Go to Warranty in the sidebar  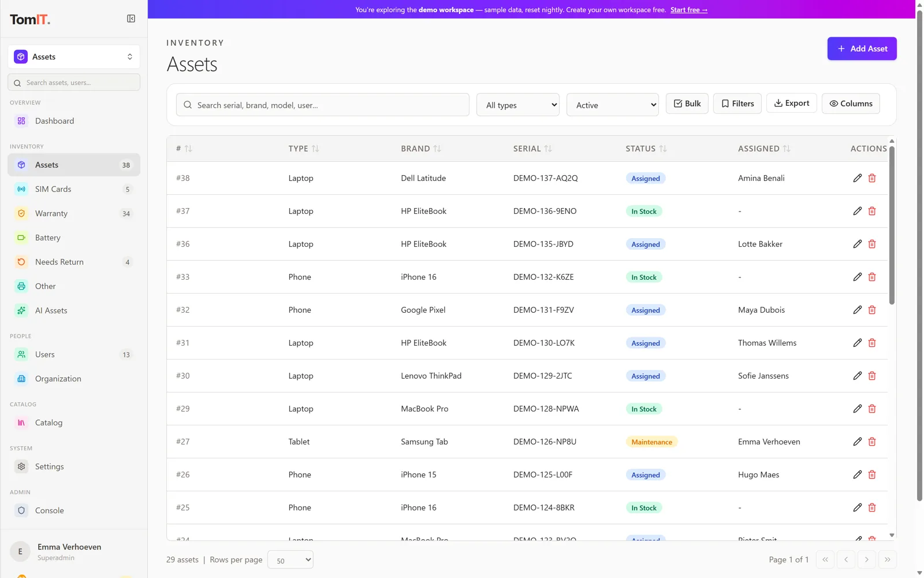[74, 213]
